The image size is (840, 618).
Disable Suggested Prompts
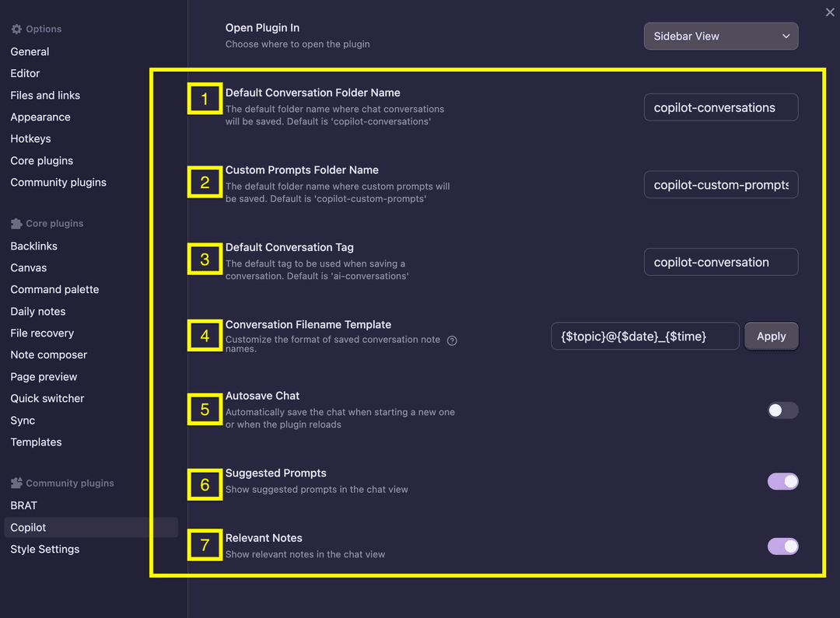[782, 481]
